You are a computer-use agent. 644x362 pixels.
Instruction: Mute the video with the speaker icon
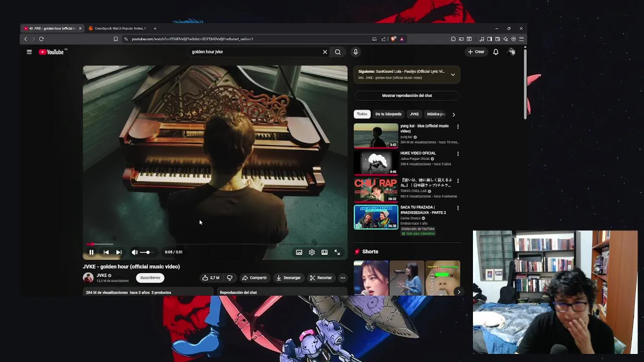point(134,252)
